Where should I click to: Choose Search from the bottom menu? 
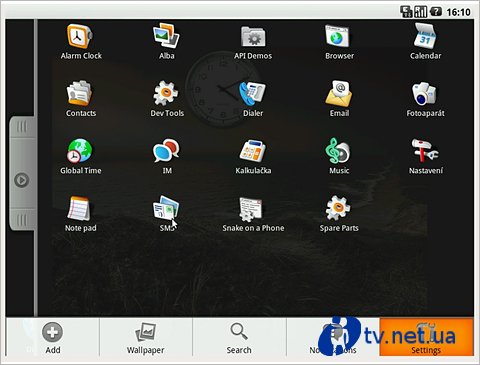(239, 337)
